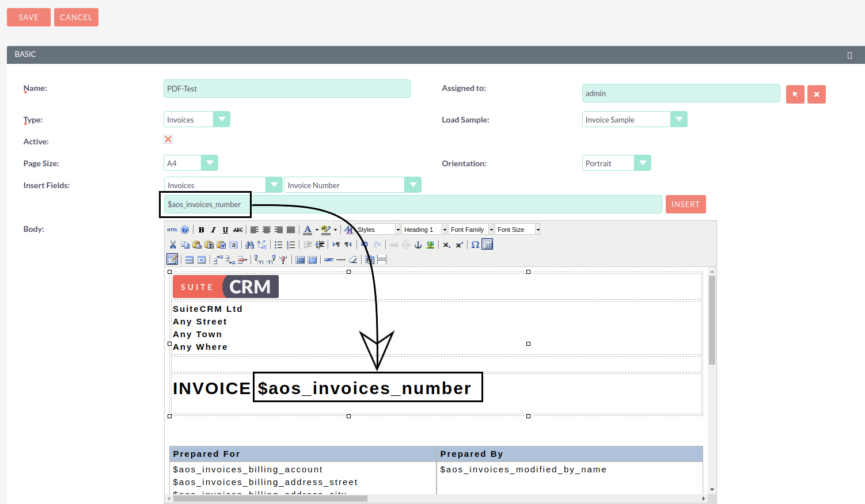Open the editor help icon
The height and width of the screenshot is (504, 865).
click(x=185, y=230)
